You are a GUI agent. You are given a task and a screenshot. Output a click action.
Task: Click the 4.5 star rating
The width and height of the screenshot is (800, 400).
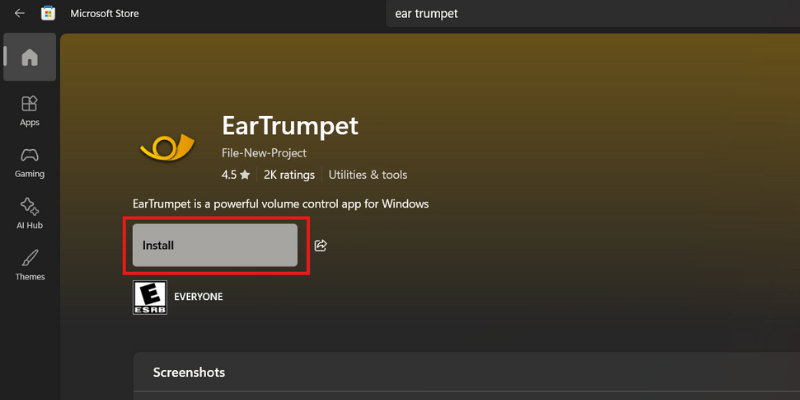click(x=235, y=175)
